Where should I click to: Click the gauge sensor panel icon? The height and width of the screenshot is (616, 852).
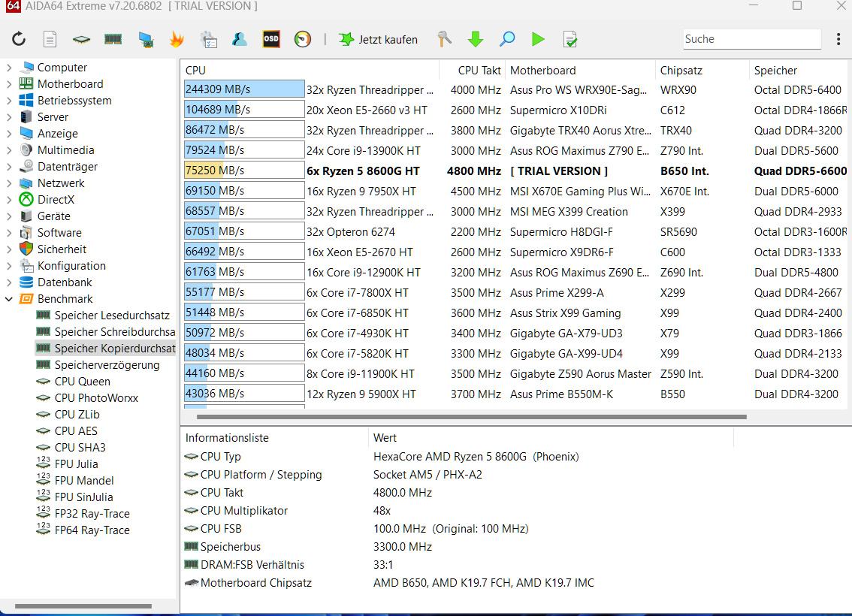click(x=303, y=39)
